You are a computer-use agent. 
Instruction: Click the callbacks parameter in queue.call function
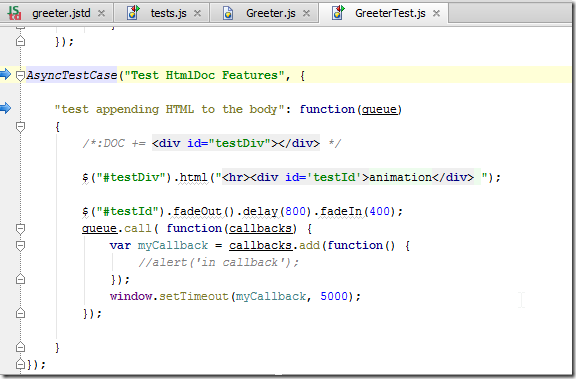coord(260,228)
